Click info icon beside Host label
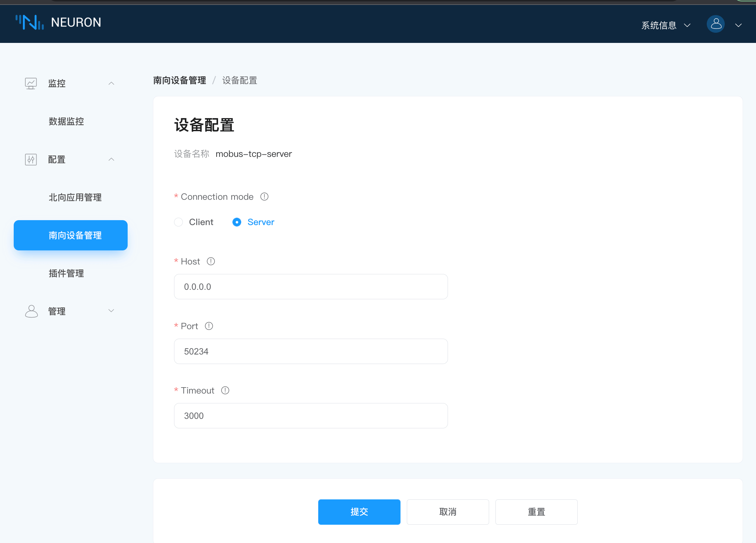Image resolution: width=756 pixels, height=543 pixels. coord(211,261)
